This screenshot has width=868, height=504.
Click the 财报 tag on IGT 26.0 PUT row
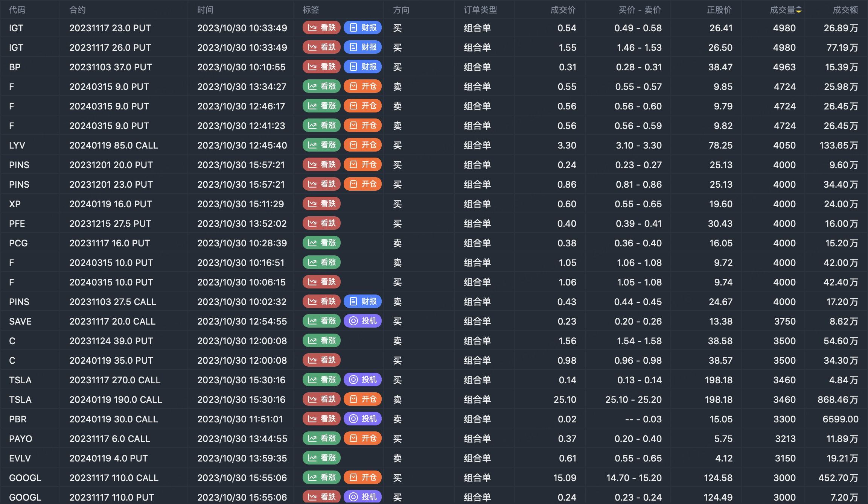[363, 47]
